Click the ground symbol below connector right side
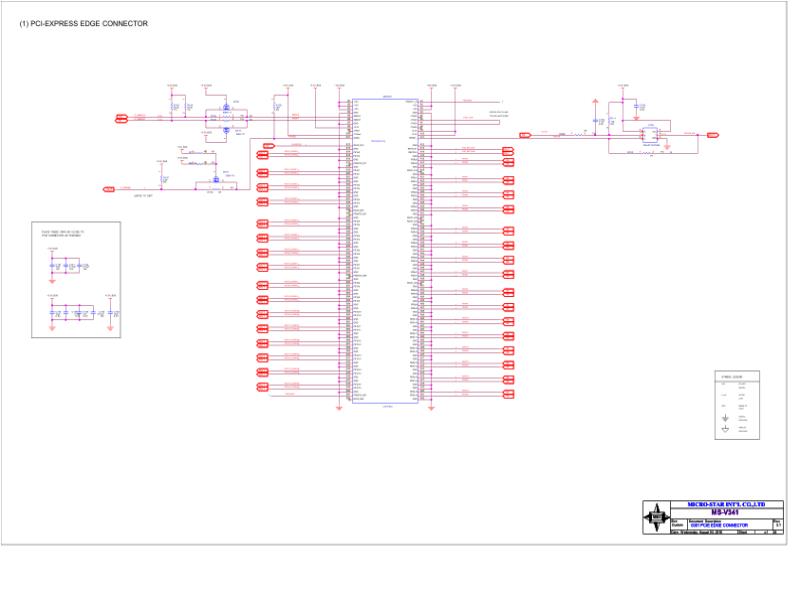This screenshot has height=600, width=800. pos(431,408)
